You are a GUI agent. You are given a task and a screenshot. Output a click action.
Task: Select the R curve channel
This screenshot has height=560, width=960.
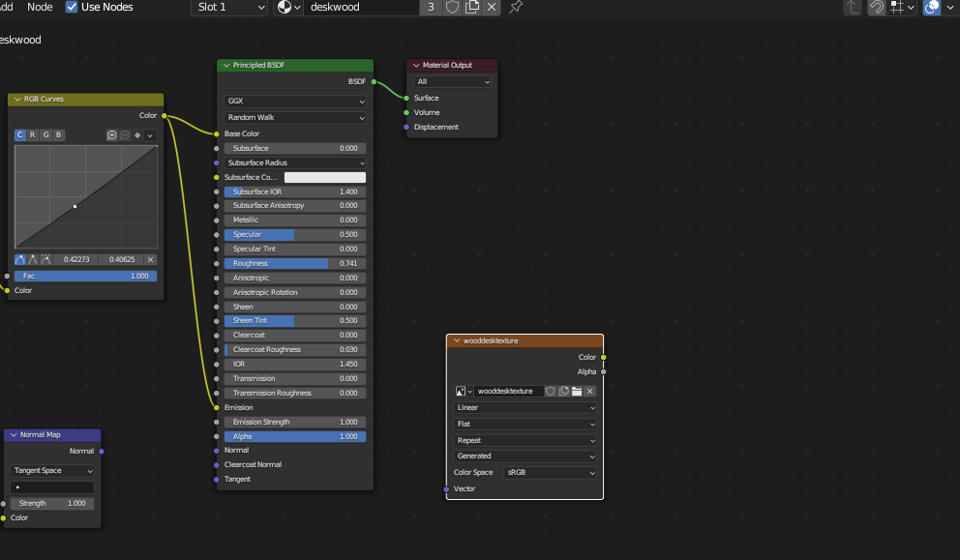(33, 134)
